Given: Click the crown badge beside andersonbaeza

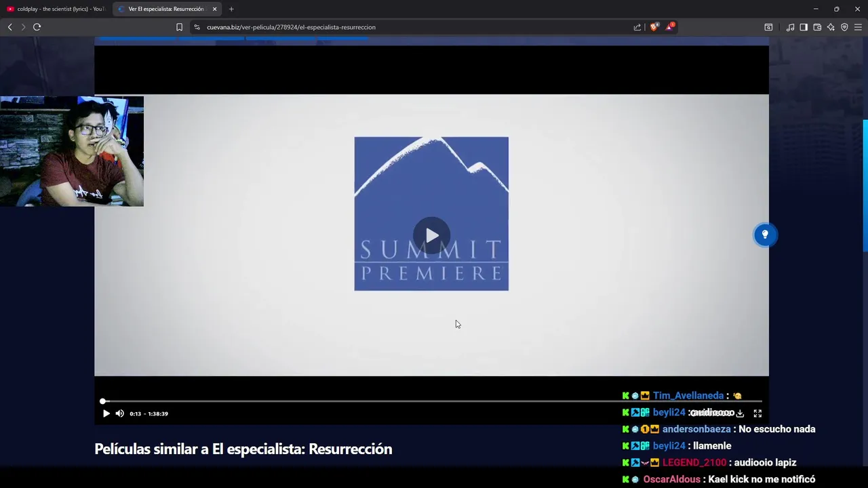Looking at the screenshot, I should click(x=654, y=429).
